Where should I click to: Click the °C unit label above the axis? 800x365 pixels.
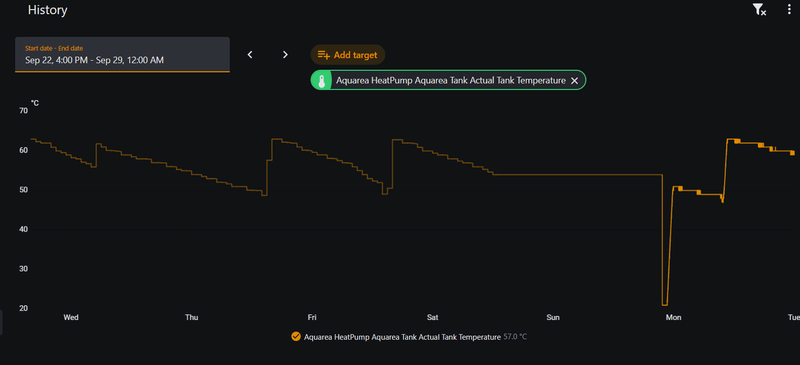[35, 103]
